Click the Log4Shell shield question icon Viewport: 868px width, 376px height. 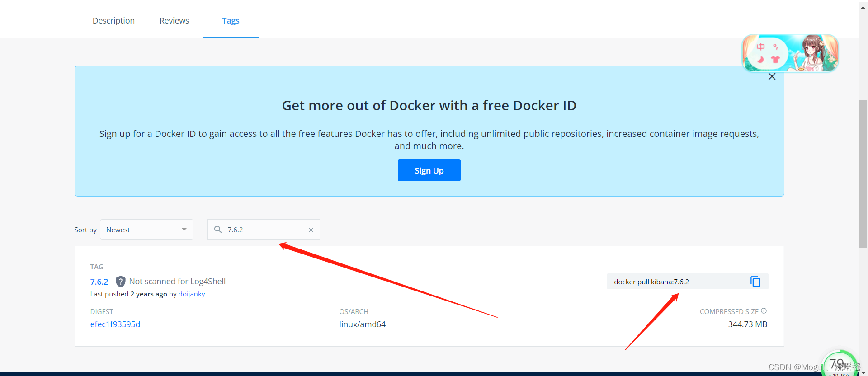pyautogui.click(x=120, y=282)
